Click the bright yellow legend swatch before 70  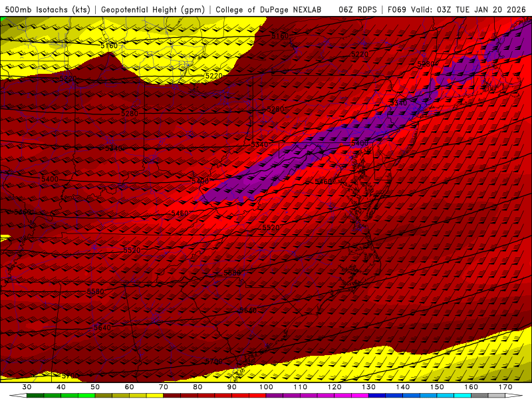pyautogui.click(x=155, y=396)
